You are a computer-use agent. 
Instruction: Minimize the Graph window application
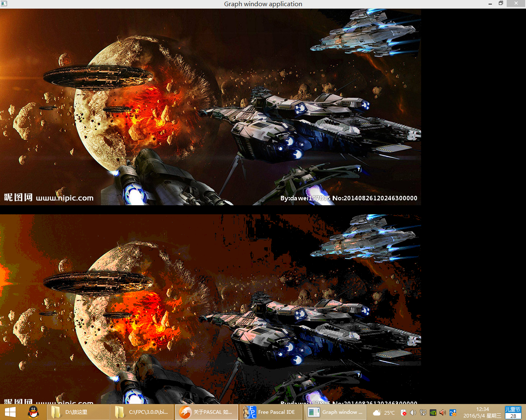[490, 4]
